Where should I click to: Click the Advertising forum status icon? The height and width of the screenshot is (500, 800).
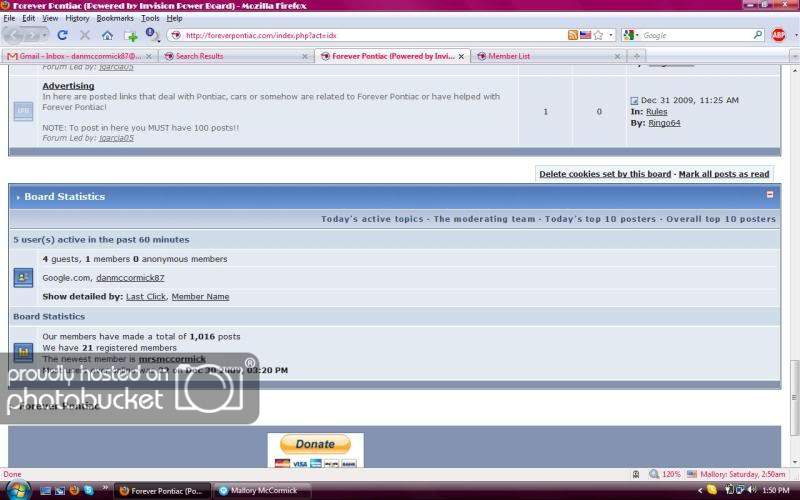pyautogui.click(x=23, y=111)
